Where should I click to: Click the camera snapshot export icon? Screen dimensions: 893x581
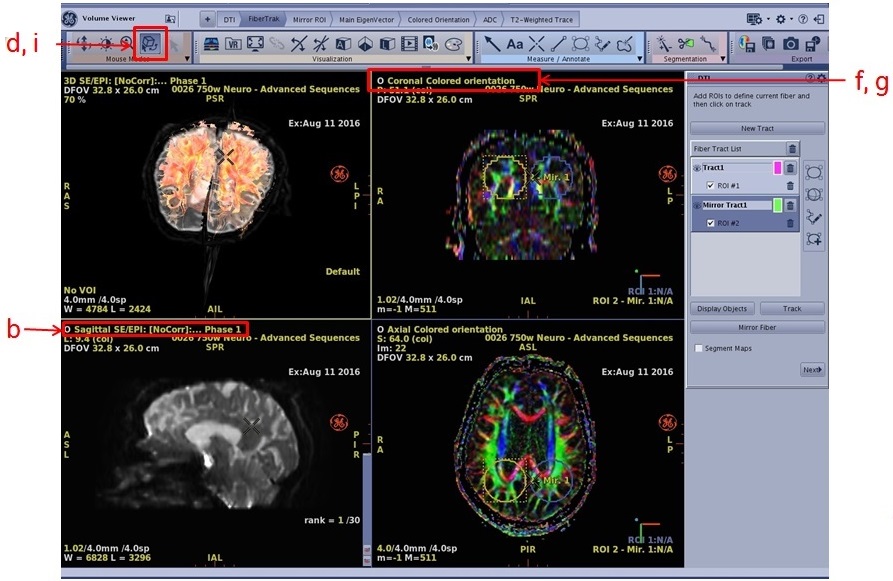[x=791, y=44]
